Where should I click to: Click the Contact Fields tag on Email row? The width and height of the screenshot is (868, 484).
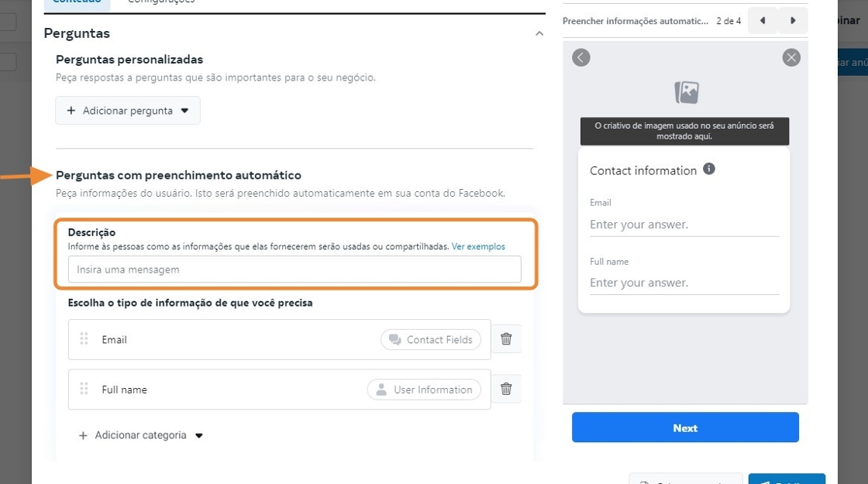click(431, 339)
